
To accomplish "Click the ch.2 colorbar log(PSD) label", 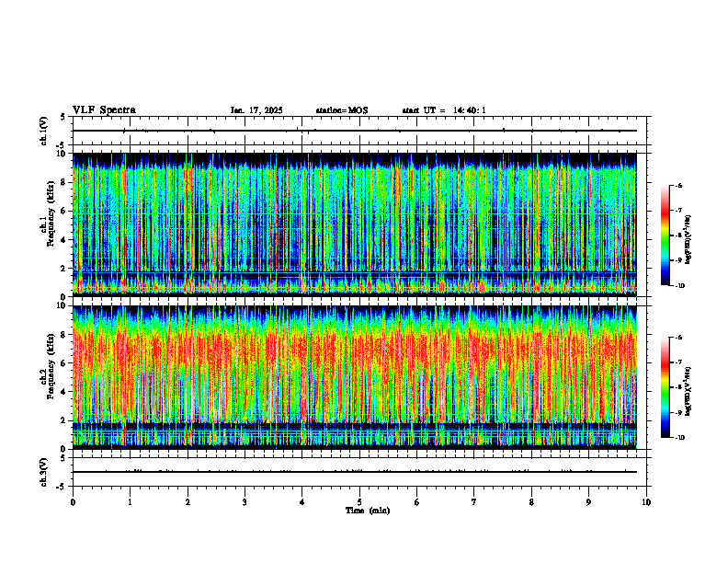I will [688, 391].
